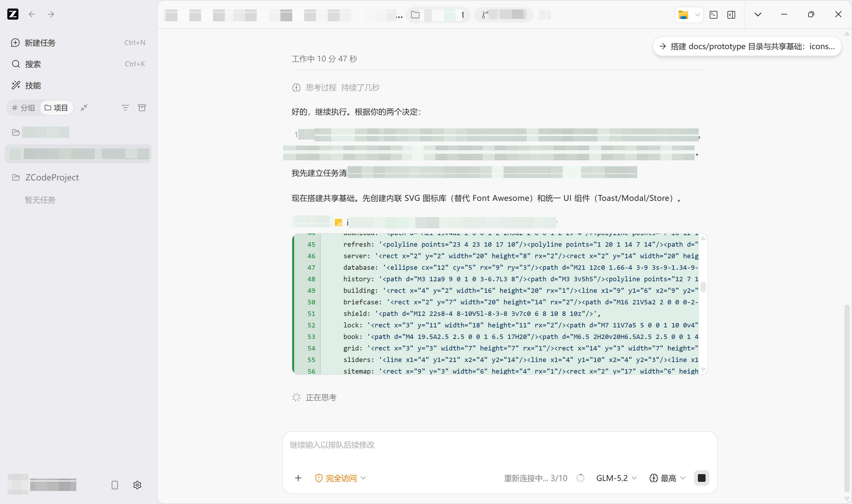Jump to 搭建 docs/prototype task banner
Image resolution: width=852 pixels, height=504 pixels.
[747, 46]
